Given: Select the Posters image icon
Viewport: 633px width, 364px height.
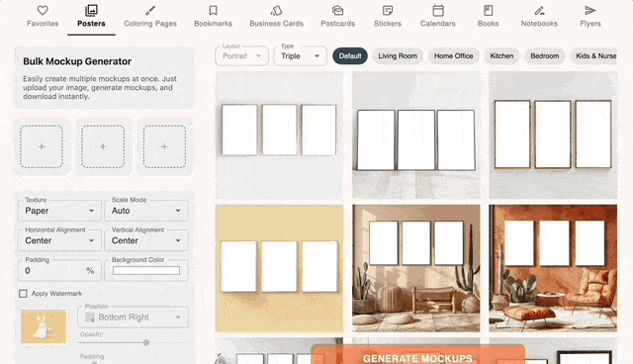Looking at the screenshot, I should tap(91, 10).
